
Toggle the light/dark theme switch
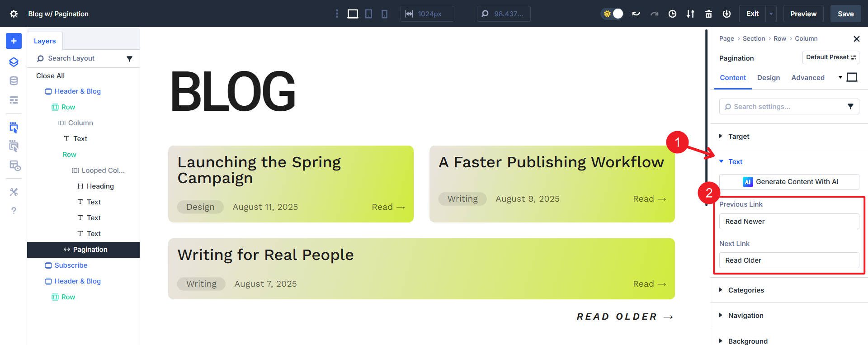[x=613, y=14]
